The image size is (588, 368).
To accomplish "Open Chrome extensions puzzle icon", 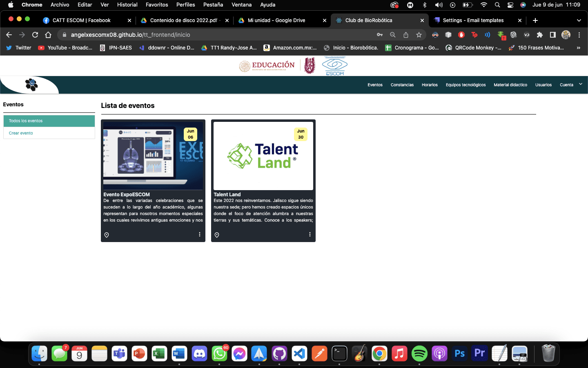I will [540, 35].
